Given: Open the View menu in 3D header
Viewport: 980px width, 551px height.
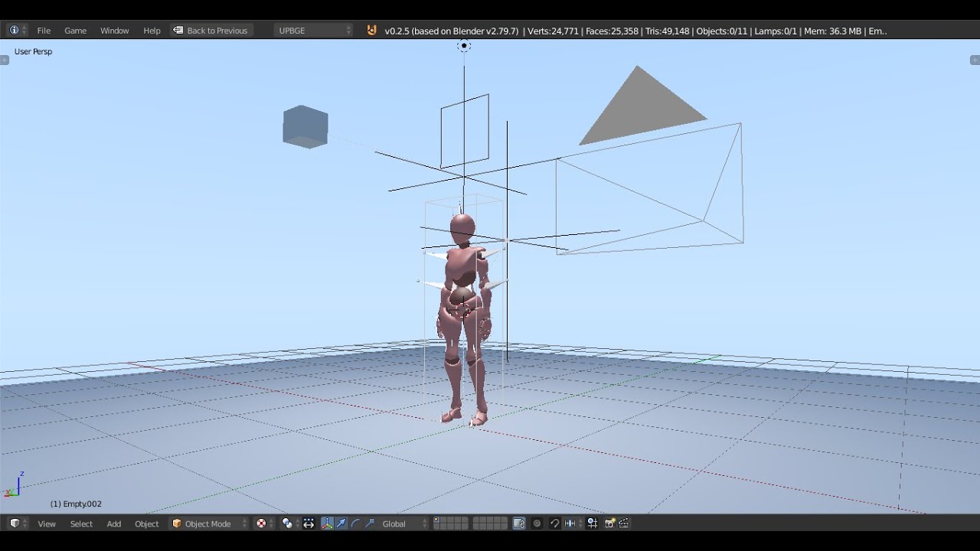Looking at the screenshot, I should pyautogui.click(x=47, y=523).
